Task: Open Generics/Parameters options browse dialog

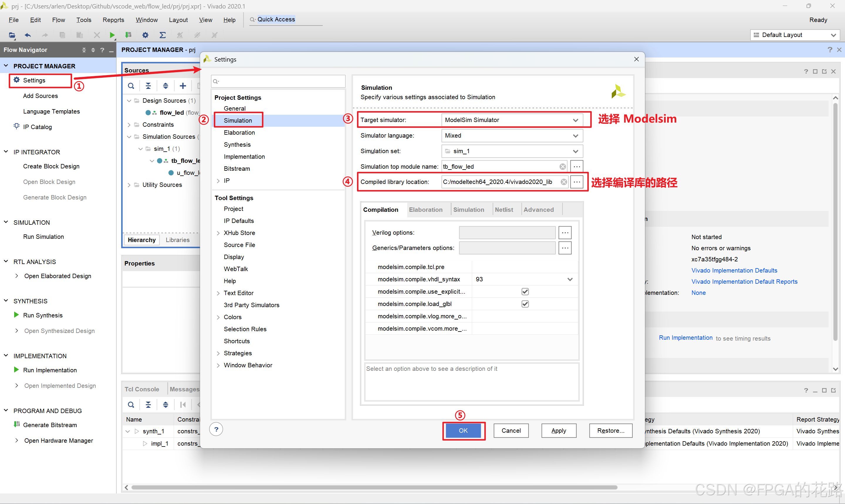Action: [x=565, y=248]
